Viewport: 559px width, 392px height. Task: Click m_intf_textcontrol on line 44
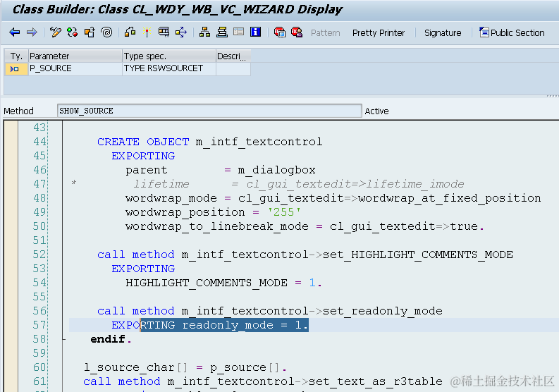tap(259, 142)
